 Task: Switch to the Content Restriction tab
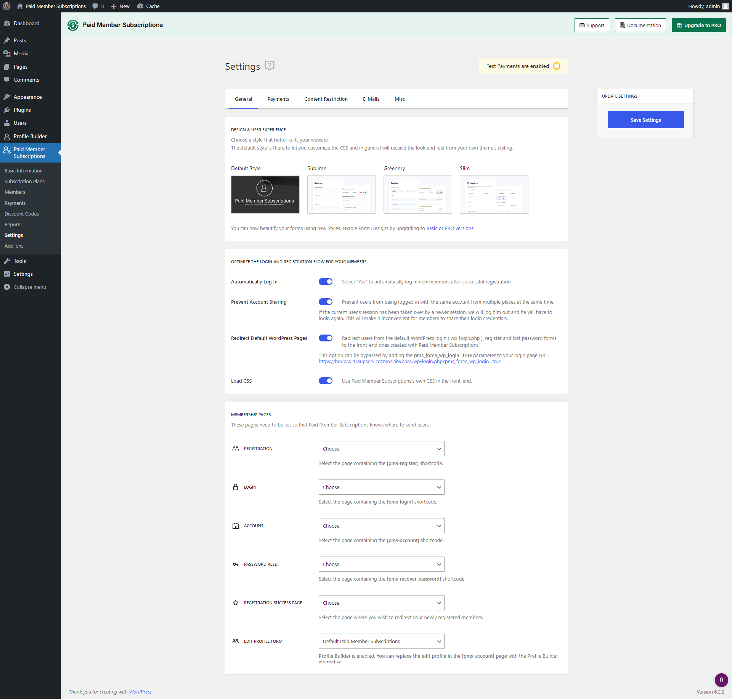[326, 99]
